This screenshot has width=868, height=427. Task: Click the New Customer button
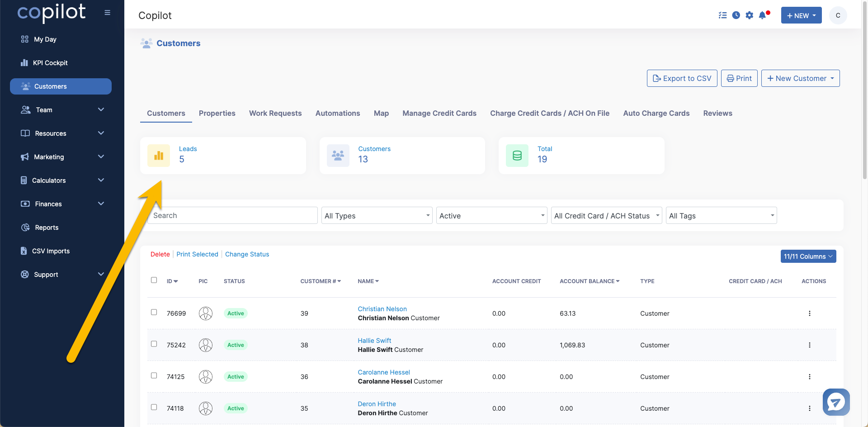coord(800,78)
